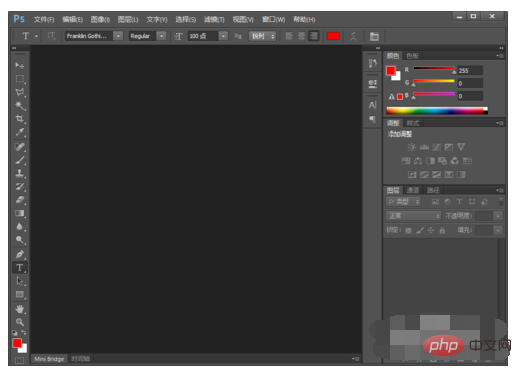Image resolution: width=522 pixels, height=378 pixels.
Task: Open the History panel icon
Action: [x=372, y=63]
